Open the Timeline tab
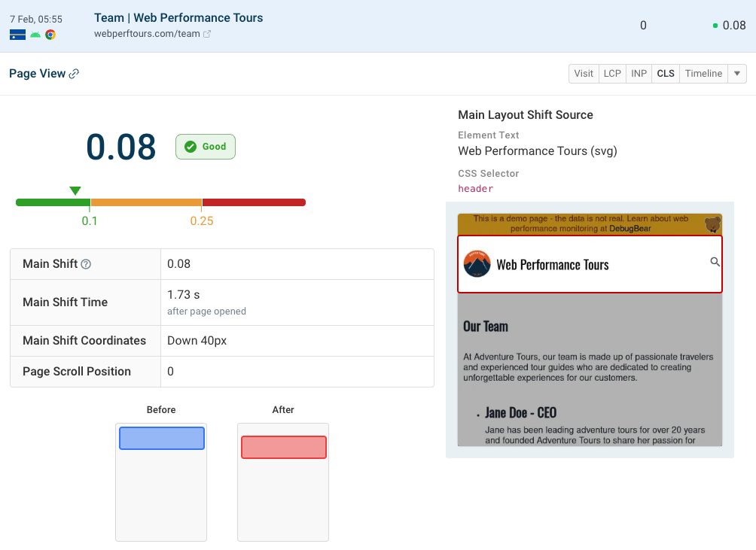The width and height of the screenshot is (756, 550). tap(703, 74)
